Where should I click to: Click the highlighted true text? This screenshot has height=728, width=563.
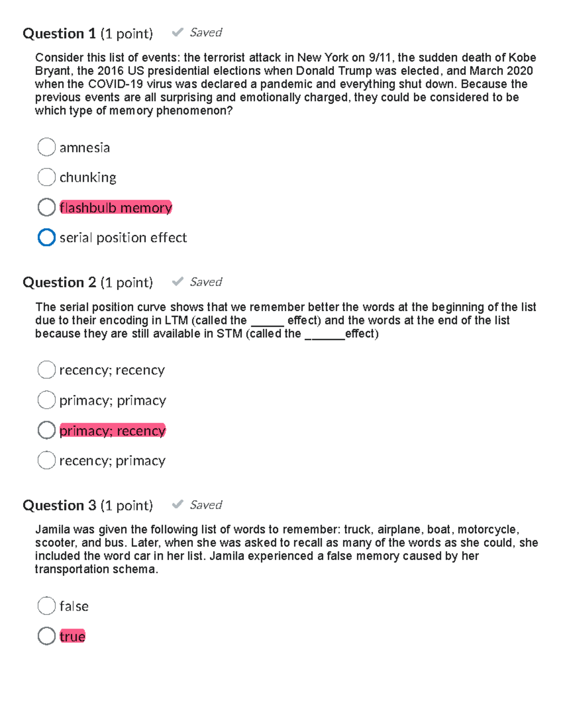point(71,637)
